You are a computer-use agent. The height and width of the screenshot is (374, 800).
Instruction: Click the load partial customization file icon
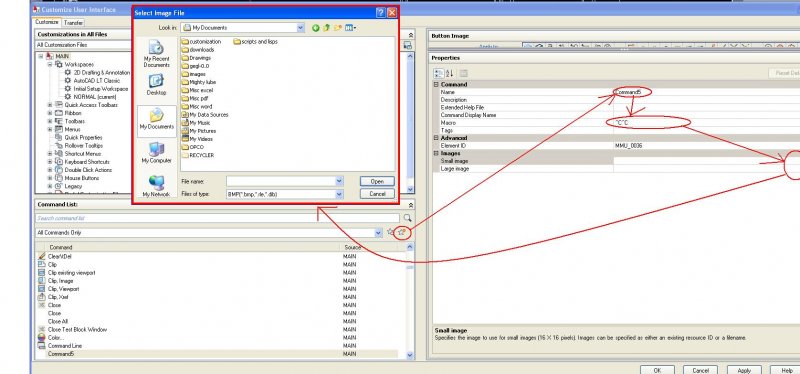(x=407, y=45)
